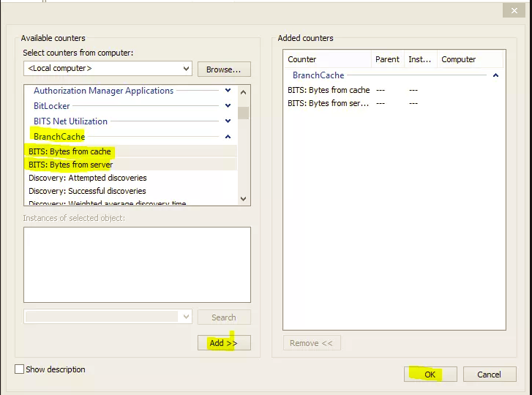The height and width of the screenshot is (395, 532).
Task: Select the BITS Net Utilization label
Action: pyautogui.click(x=70, y=121)
